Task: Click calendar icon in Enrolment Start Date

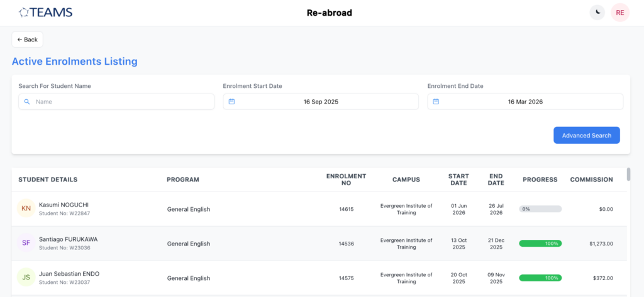Action: tap(231, 102)
